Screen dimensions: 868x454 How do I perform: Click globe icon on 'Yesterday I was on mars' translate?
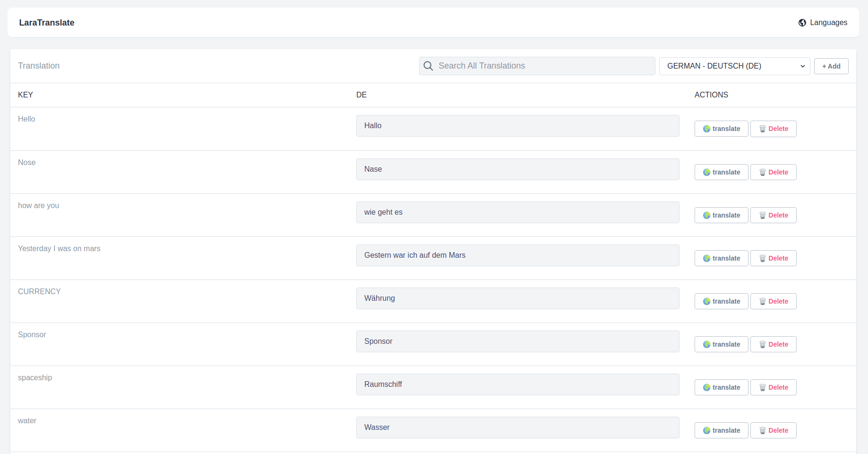[707, 258]
